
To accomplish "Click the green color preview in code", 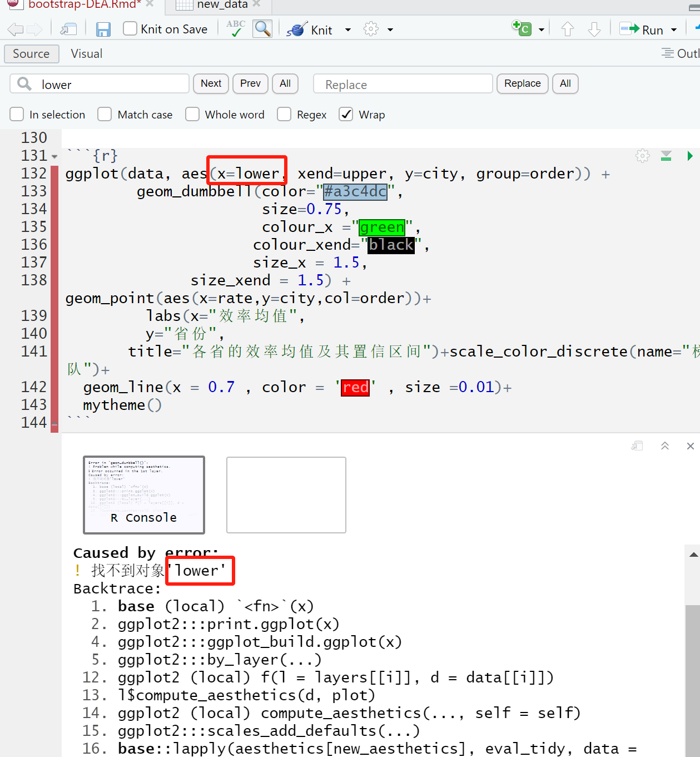I will click(382, 227).
